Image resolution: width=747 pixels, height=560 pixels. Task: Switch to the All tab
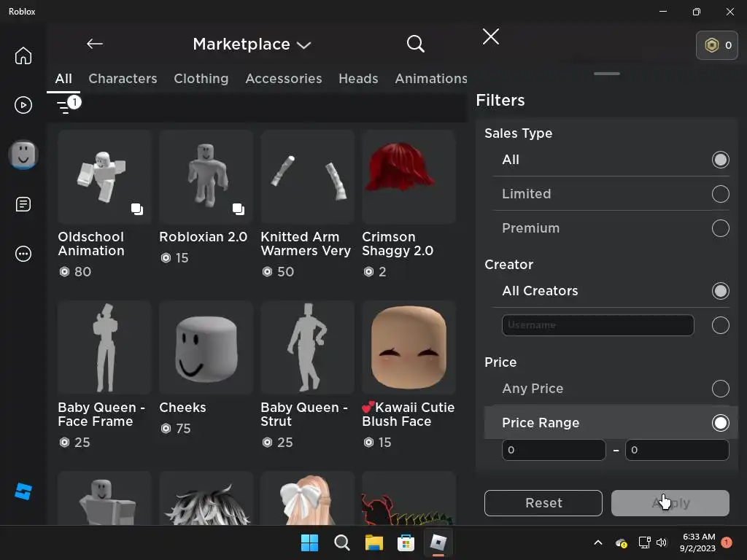63,79
